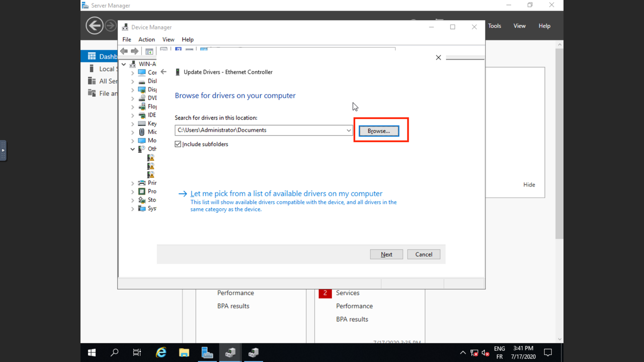Open the View menu in Device Manager
This screenshot has width=644, height=362.
[x=168, y=39]
